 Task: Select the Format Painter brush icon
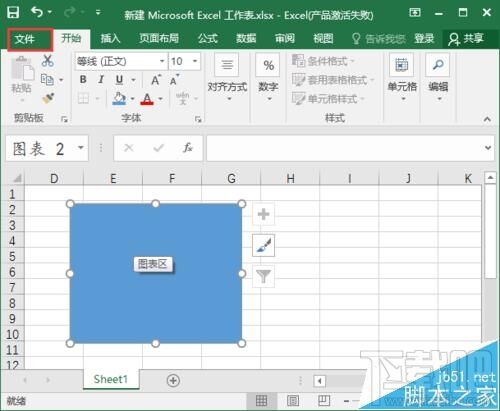[48, 98]
